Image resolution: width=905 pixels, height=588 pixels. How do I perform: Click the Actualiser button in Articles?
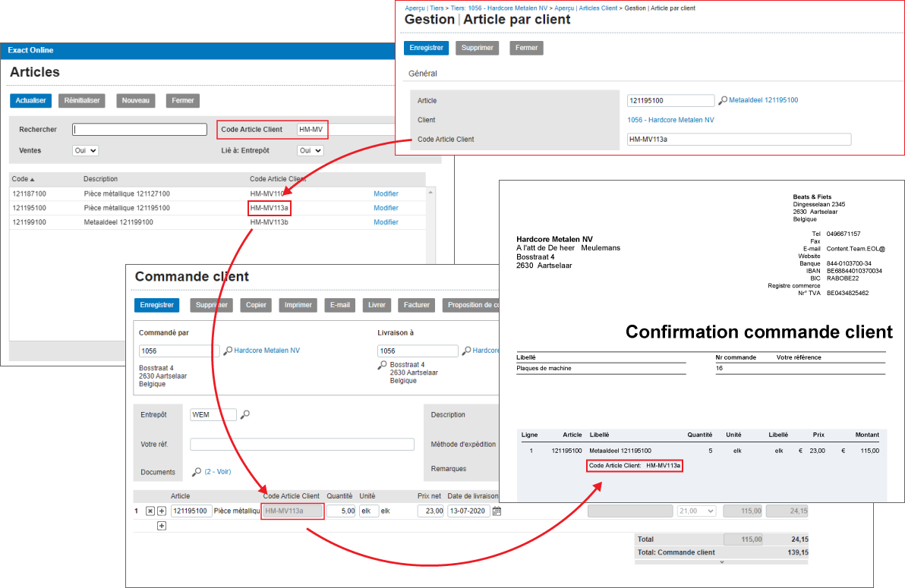click(x=30, y=100)
